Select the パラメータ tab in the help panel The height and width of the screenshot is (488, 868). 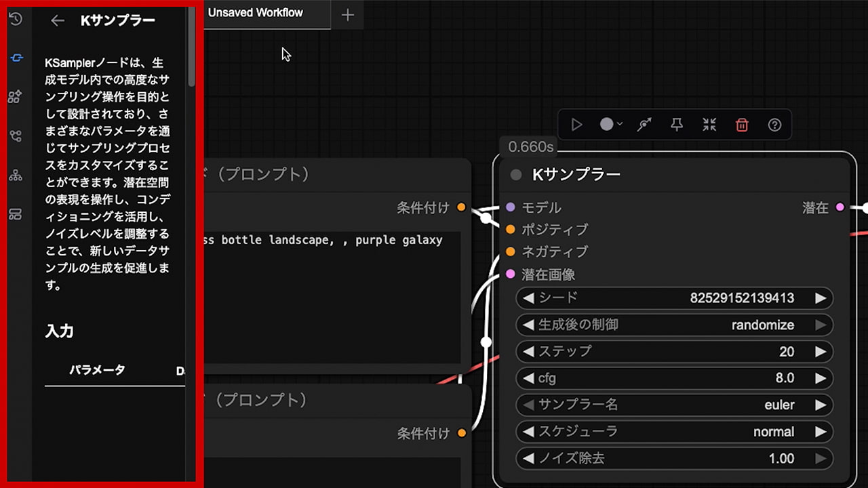tap(97, 370)
